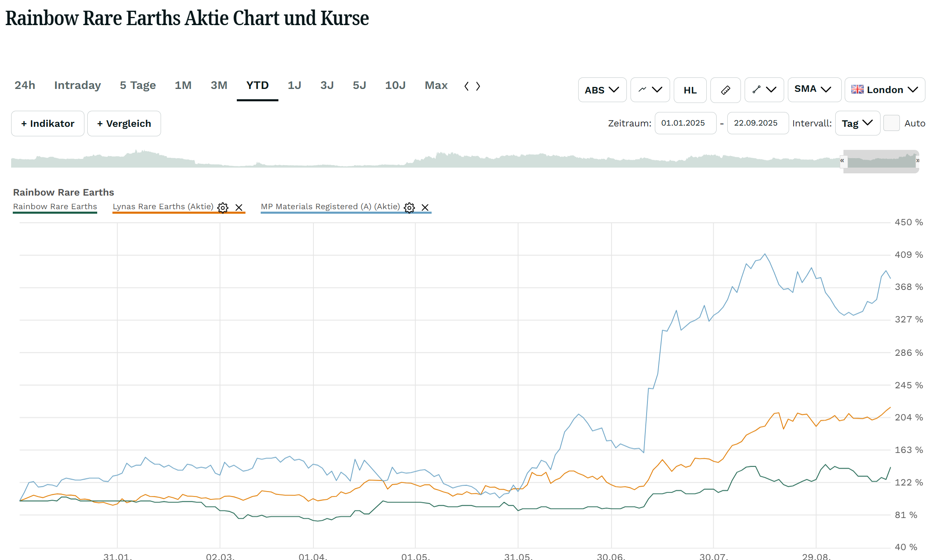Select the 5 Tage range
The image size is (932, 560).
coord(138,85)
